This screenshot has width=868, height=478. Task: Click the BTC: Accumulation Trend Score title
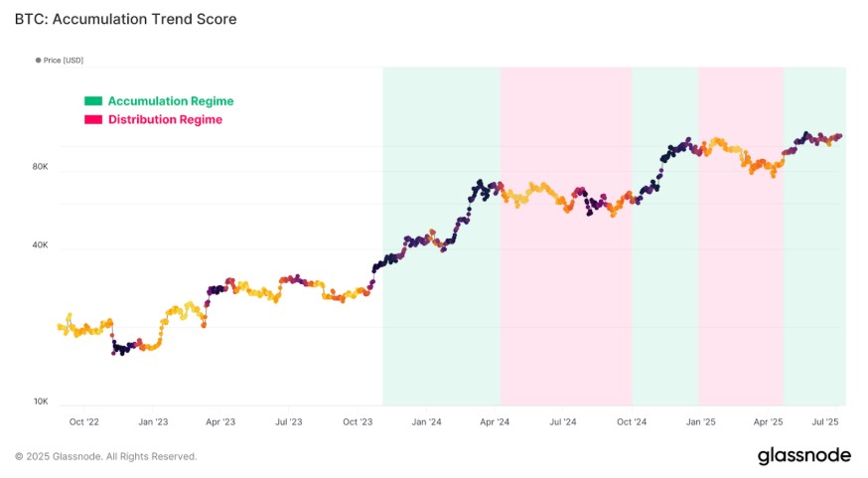click(x=126, y=19)
